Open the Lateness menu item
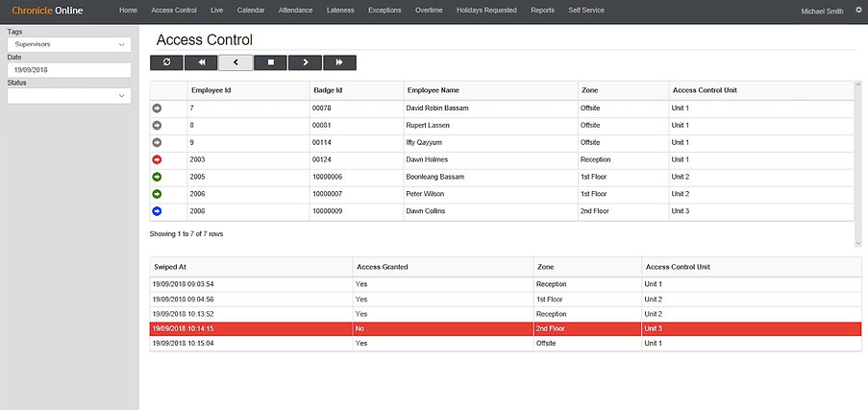868x410 pixels. 340,11
